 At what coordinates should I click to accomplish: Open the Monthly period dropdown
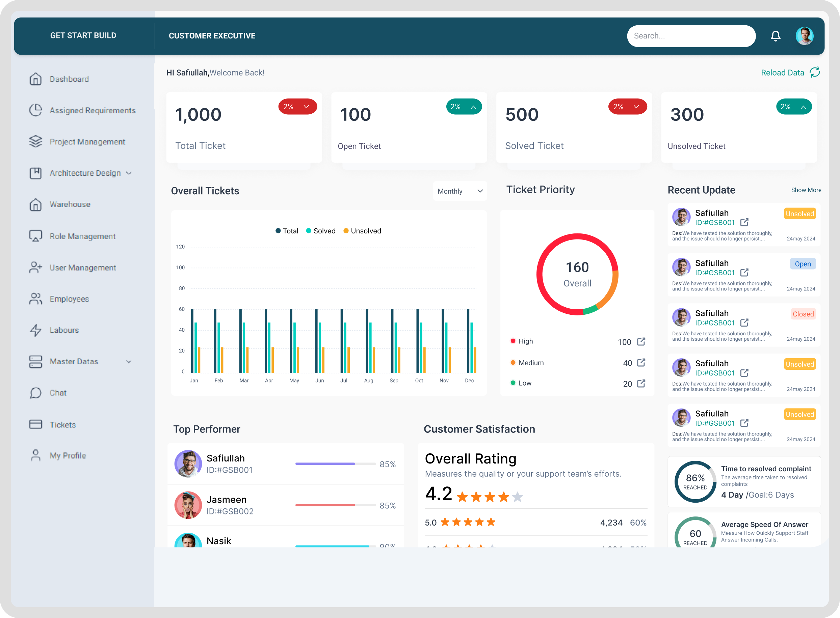(460, 191)
